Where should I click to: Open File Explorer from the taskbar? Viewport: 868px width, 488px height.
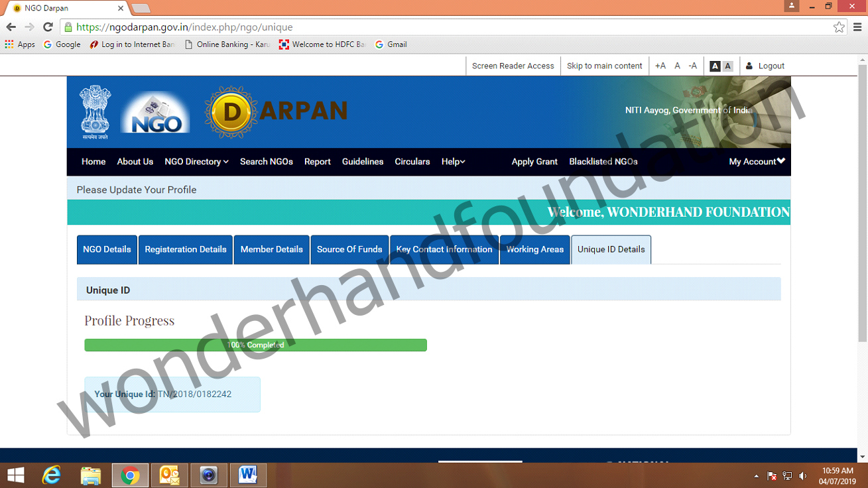91,475
